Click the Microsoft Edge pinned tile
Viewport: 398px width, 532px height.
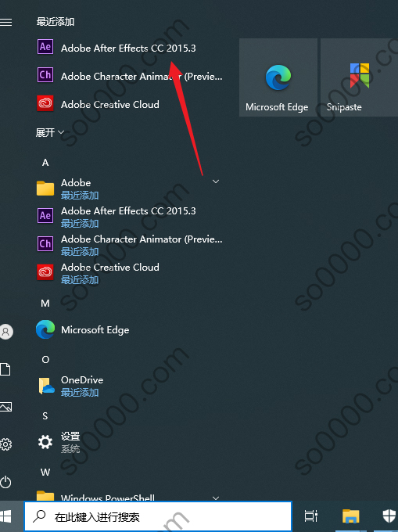pos(278,77)
